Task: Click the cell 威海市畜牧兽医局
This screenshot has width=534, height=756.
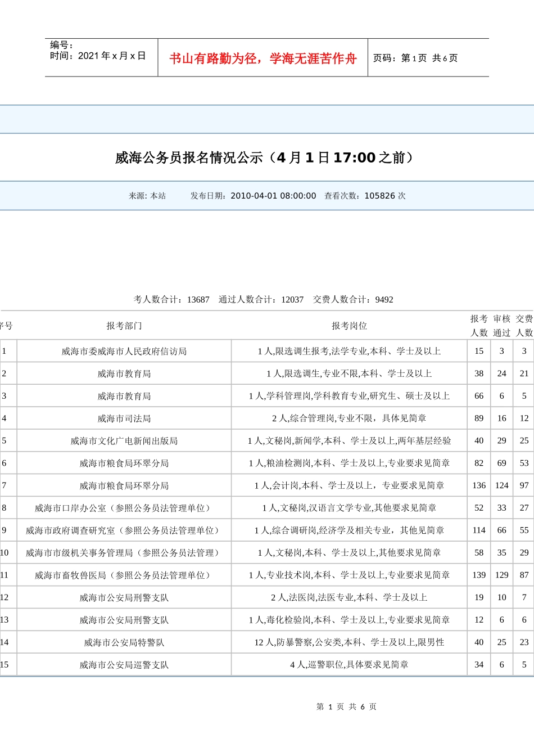Action: coord(124,575)
